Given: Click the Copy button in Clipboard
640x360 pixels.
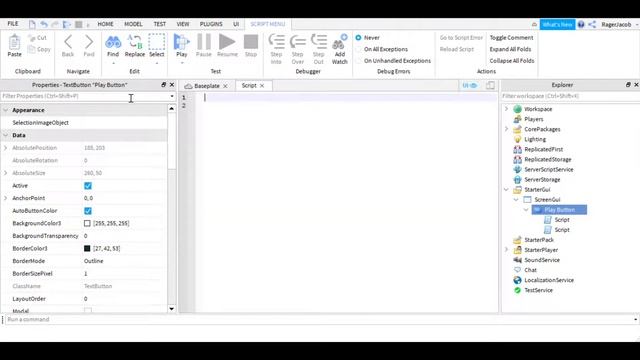Looking at the screenshot, I should (x=39, y=49).
